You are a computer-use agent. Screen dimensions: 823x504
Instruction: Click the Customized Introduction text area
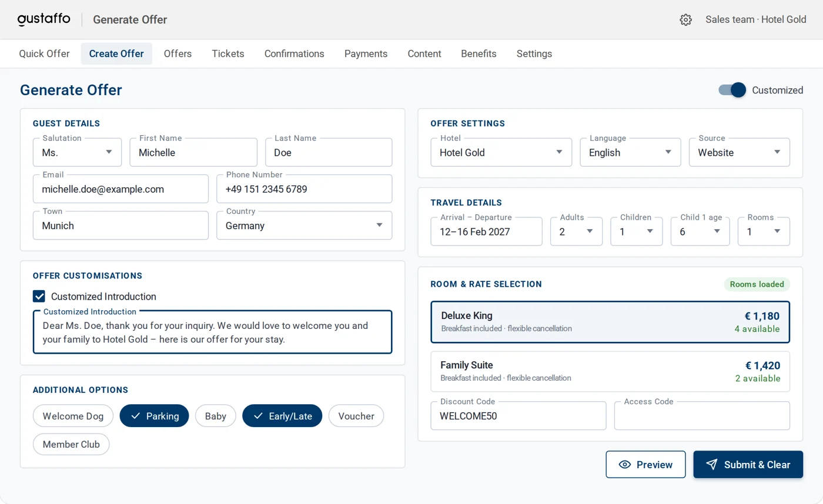coord(212,332)
